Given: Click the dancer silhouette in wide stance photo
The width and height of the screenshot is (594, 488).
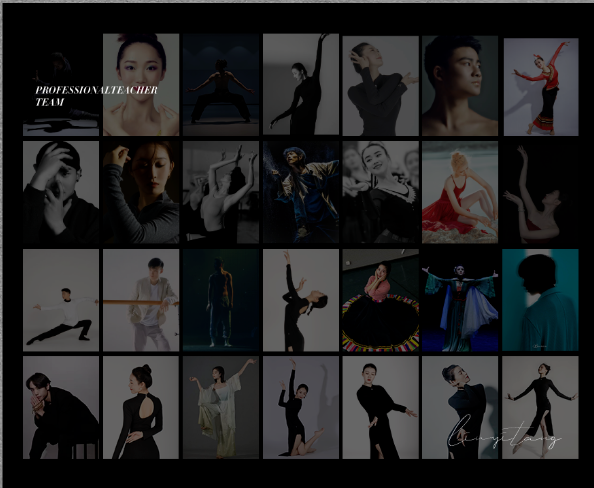Looking at the screenshot, I should pyautogui.click(x=221, y=84).
